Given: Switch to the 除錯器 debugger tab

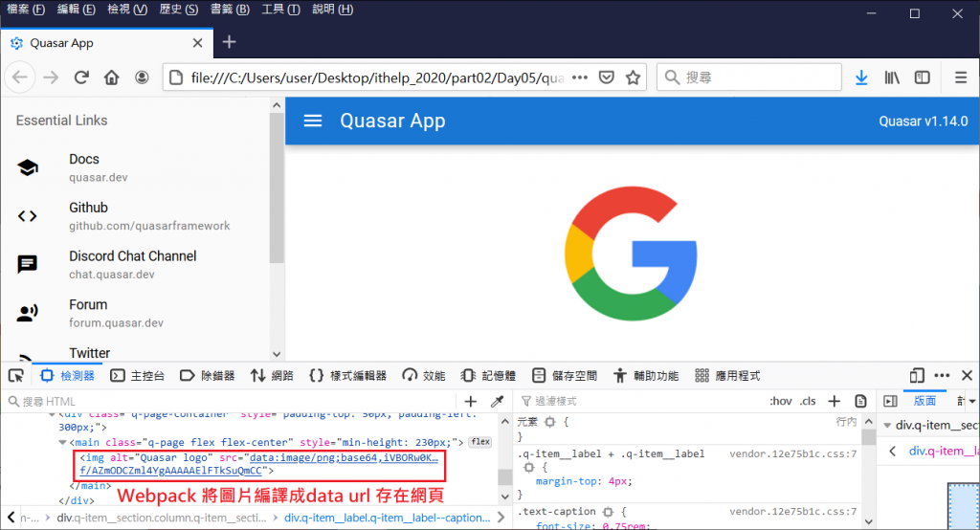Looking at the screenshot, I should point(207,376).
